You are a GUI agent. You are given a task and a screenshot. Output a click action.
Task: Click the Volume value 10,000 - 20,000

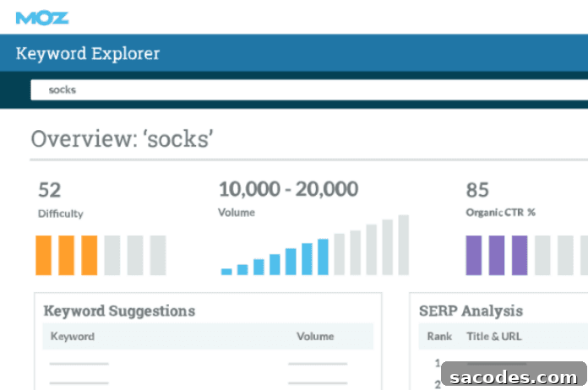(x=288, y=189)
